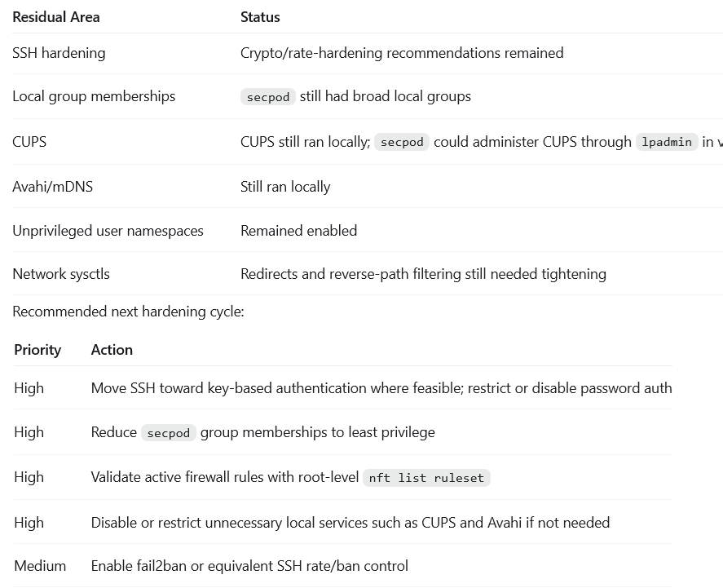This screenshot has width=723, height=588.
Task: Click the 'Still ran locally' status text
Action: point(285,187)
